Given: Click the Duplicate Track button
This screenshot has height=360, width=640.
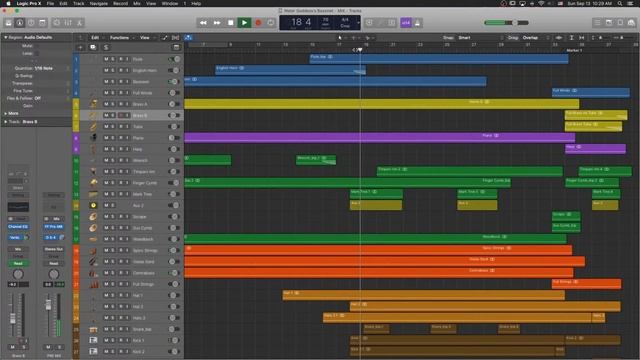Looking at the screenshot, I should [93, 47].
